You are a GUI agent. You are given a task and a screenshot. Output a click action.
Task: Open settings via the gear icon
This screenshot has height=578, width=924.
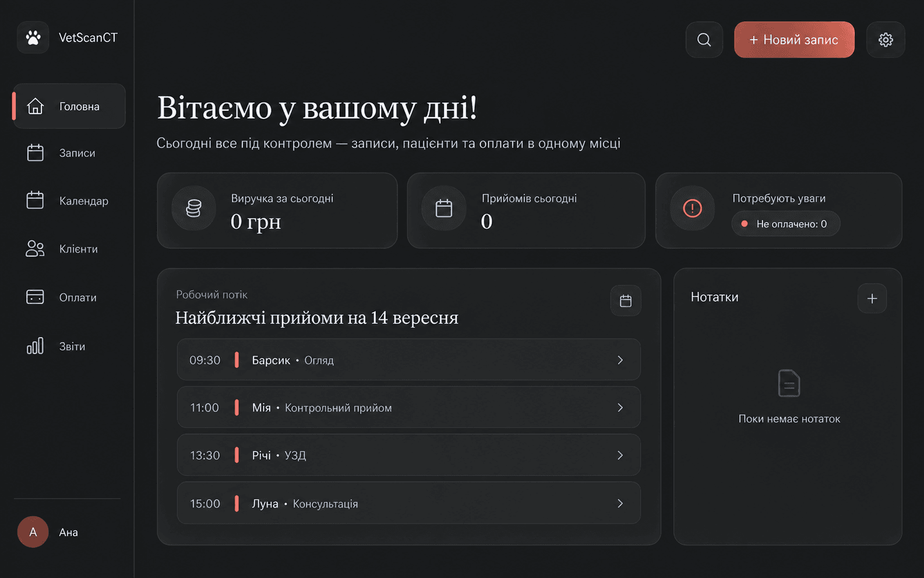click(886, 40)
